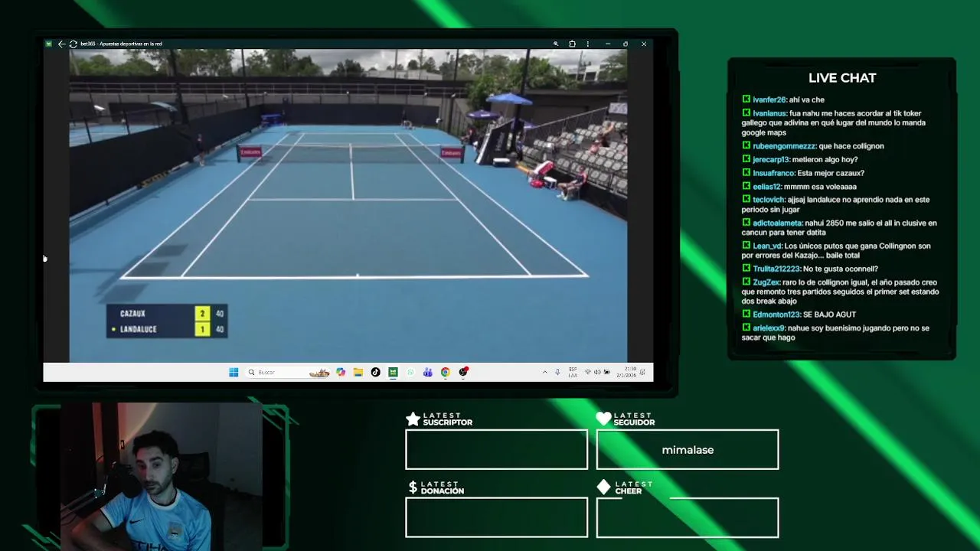This screenshot has width=980, height=551.
Task: Reload the bet365 page
Action: (73, 44)
